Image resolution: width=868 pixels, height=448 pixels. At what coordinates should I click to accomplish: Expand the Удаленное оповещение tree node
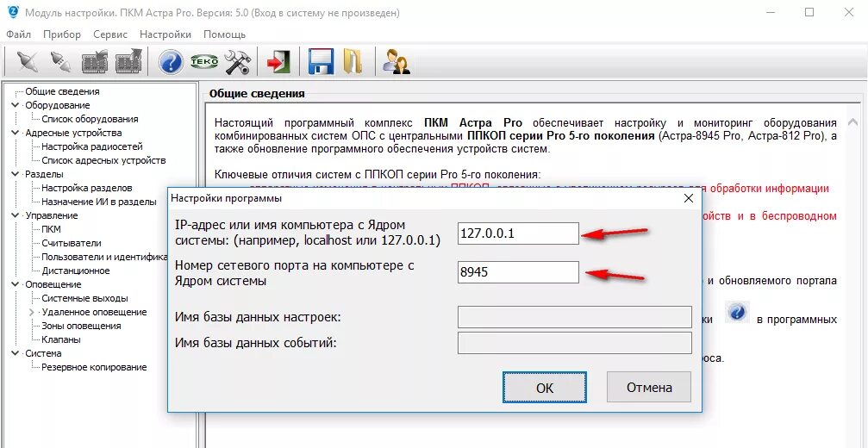coord(31,312)
